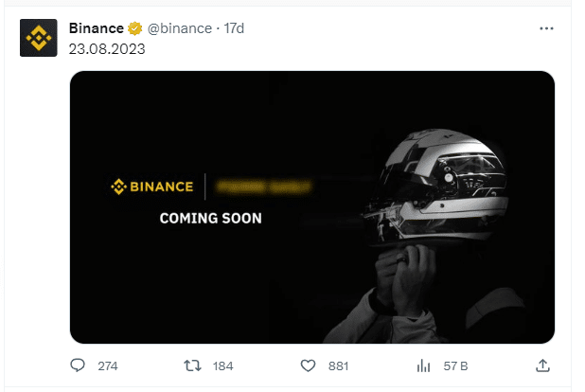
Task: Click the Binance logo inside the image
Action: tap(152, 187)
